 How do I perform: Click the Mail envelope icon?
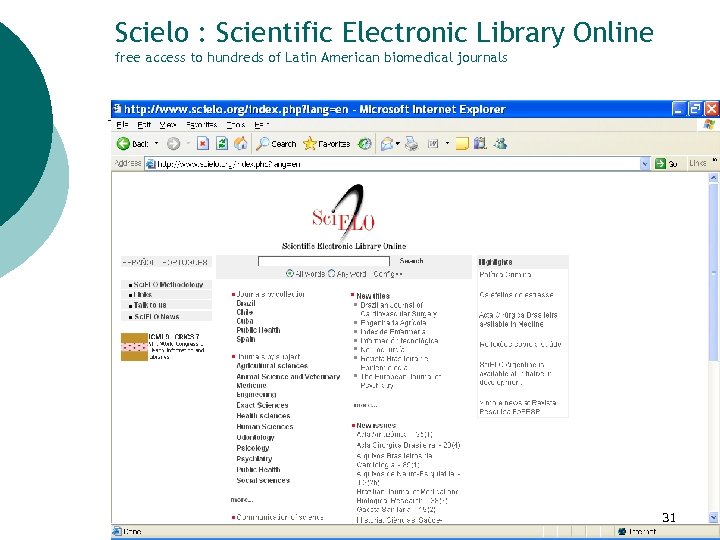(x=387, y=144)
